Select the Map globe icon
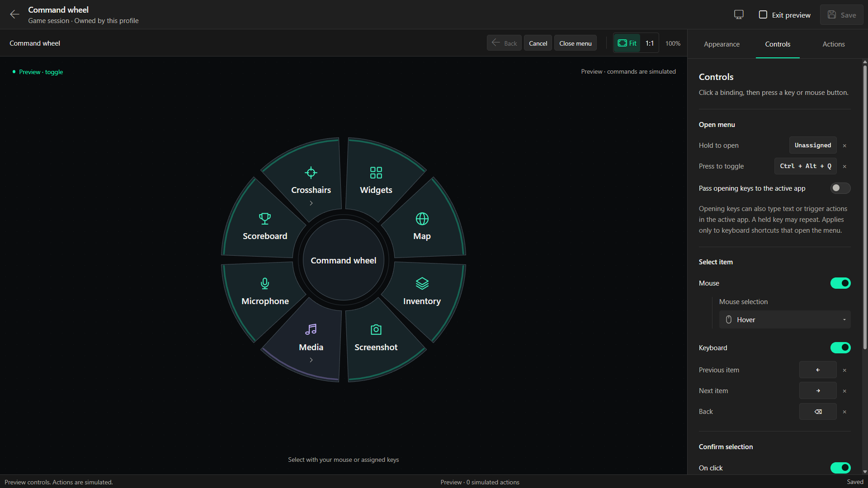868x488 pixels. pyautogui.click(x=422, y=219)
